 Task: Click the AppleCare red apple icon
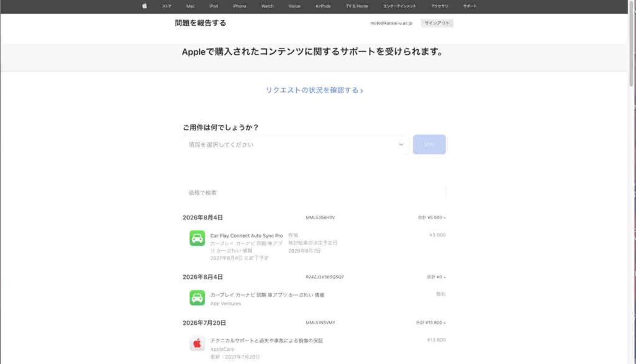click(197, 344)
